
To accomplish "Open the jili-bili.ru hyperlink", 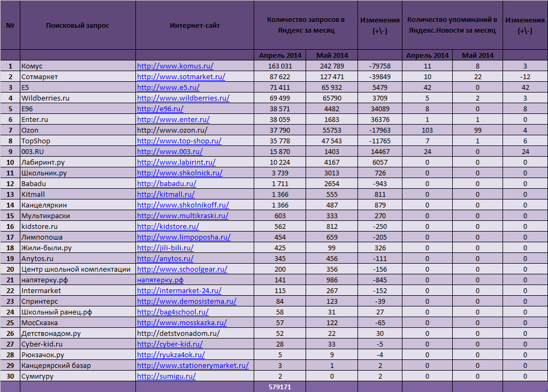I will point(165,248).
